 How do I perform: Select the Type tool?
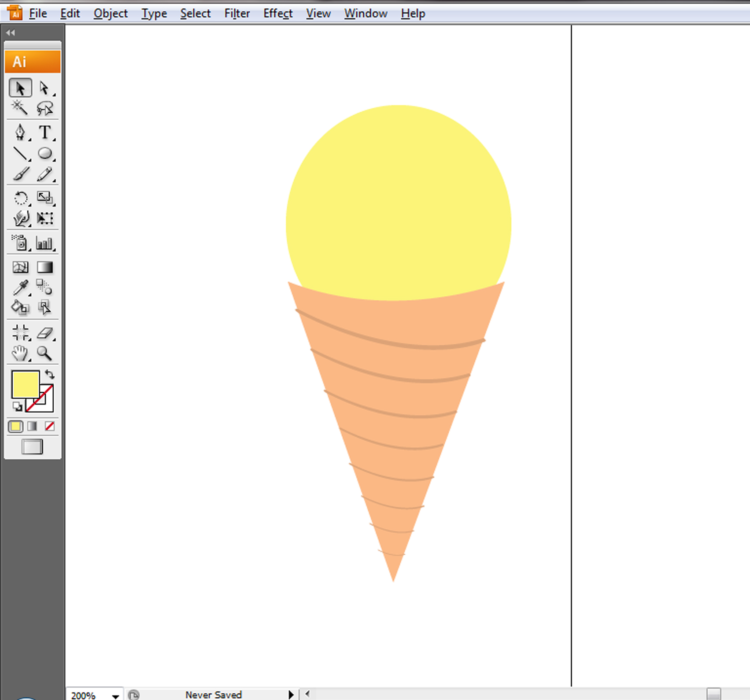pyautogui.click(x=44, y=132)
